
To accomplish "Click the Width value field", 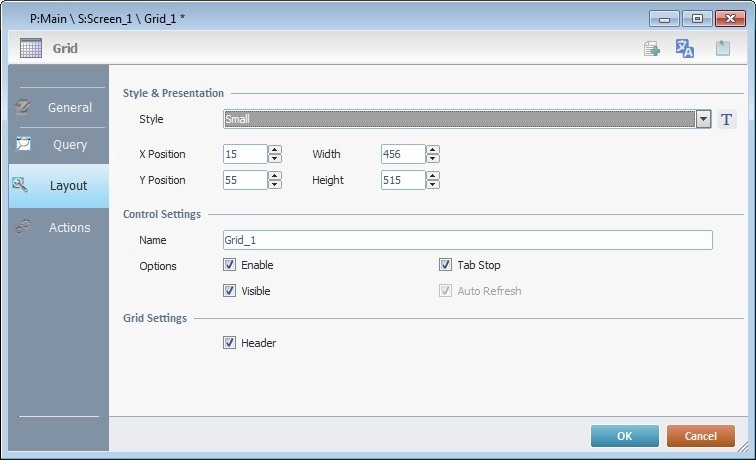I will pyautogui.click(x=404, y=154).
